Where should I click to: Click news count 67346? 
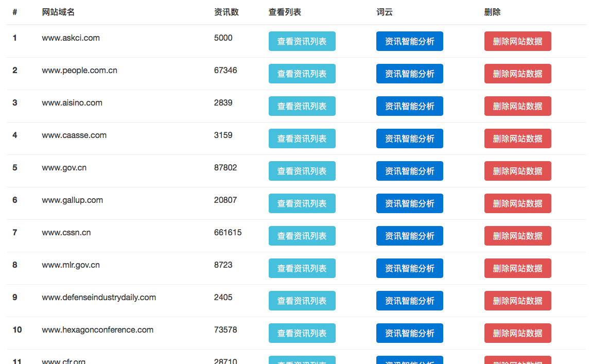225,70
